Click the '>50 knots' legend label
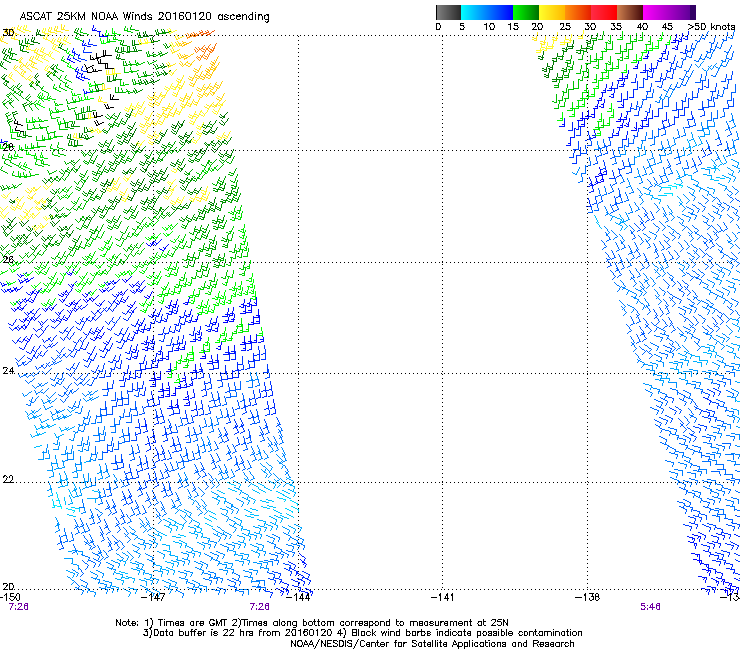 pos(711,27)
